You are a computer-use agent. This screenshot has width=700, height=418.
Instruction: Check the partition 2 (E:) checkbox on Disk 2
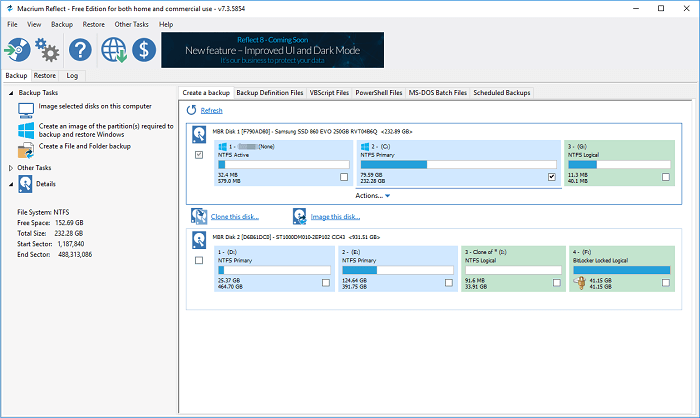[x=449, y=283]
